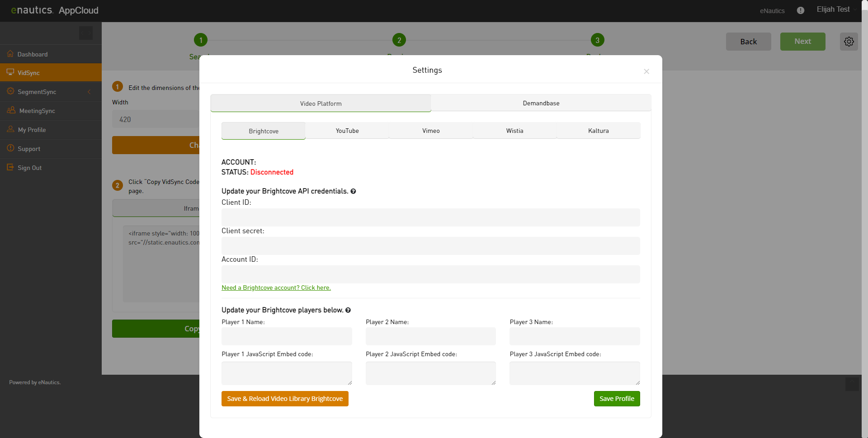Focus the Account ID field
Screen dimensions: 868x438
point(431,274)
